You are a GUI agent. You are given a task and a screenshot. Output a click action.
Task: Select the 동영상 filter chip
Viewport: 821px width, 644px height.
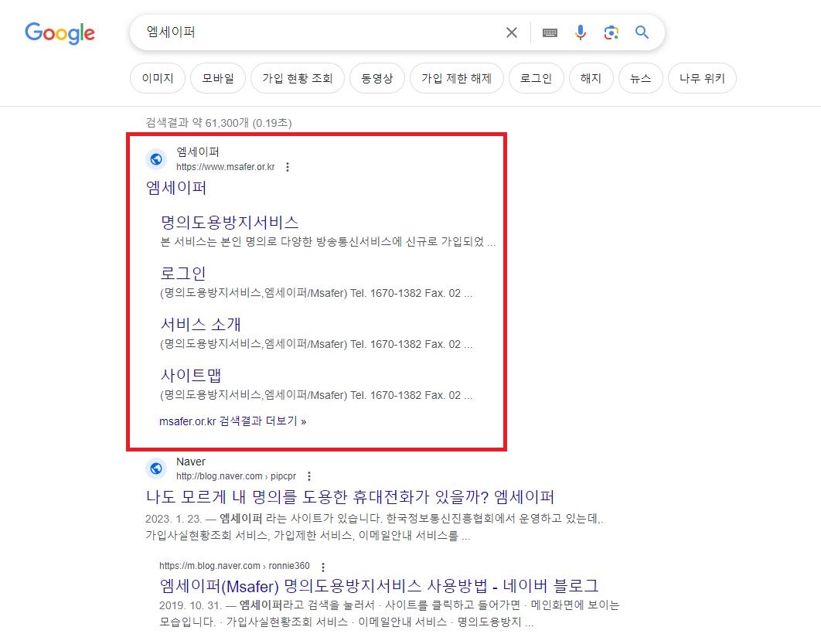[377, 78]
